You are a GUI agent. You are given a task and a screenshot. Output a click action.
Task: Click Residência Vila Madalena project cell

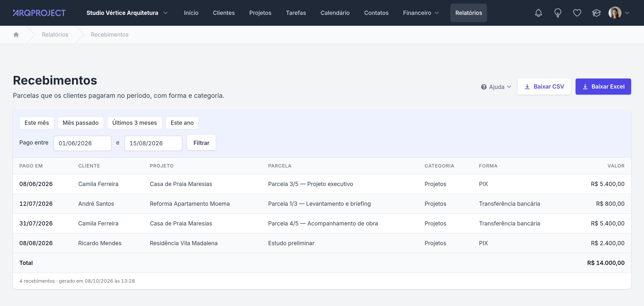coord(184,243)
